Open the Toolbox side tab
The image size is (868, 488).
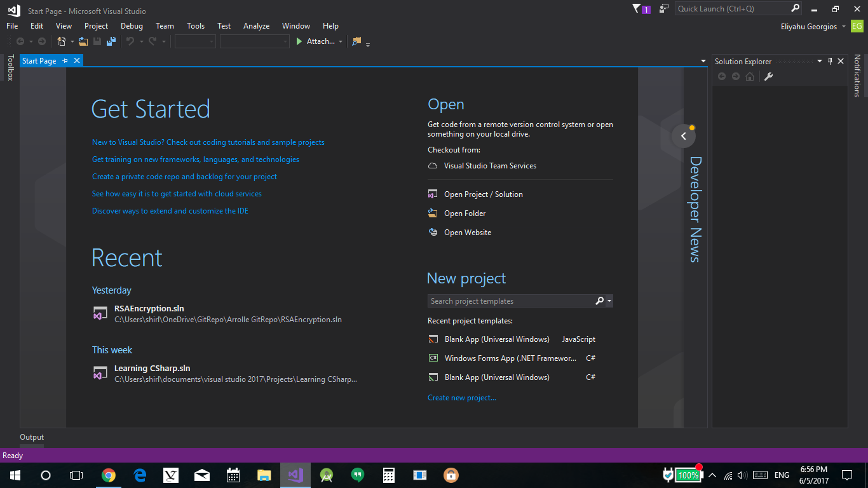10,67
